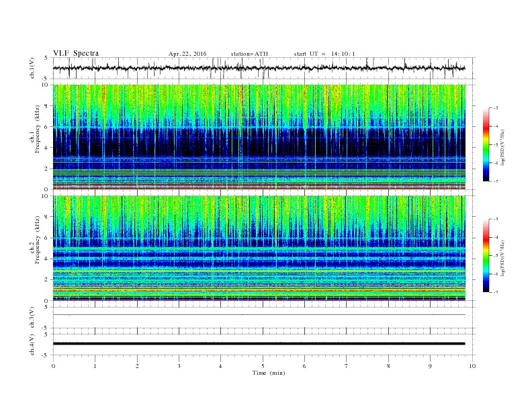Screen dimensions: 532x411
Task: Click the ch.1 voltage waveform trace
Action: (259, 68)
